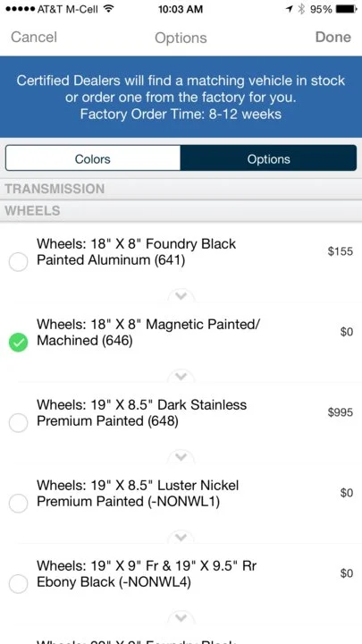Tap the Bluetooth icon in status bar
This screenshot has height=644, width=362.
(302, 9)
